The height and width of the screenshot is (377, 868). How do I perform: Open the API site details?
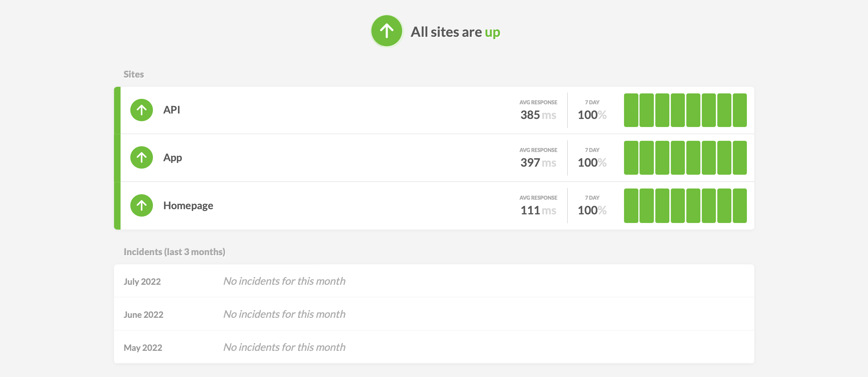(172, 110)
